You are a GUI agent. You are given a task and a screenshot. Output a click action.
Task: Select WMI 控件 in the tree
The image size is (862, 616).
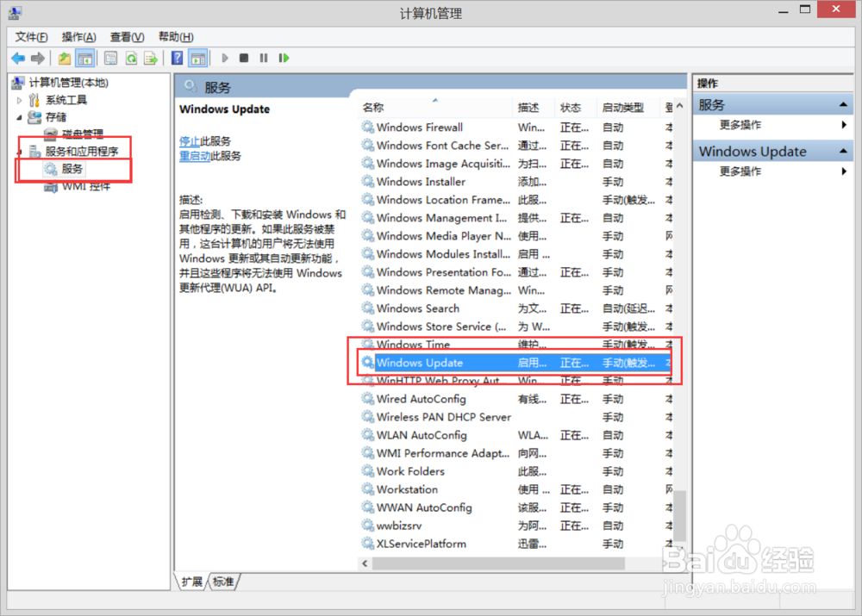point(86,186)
